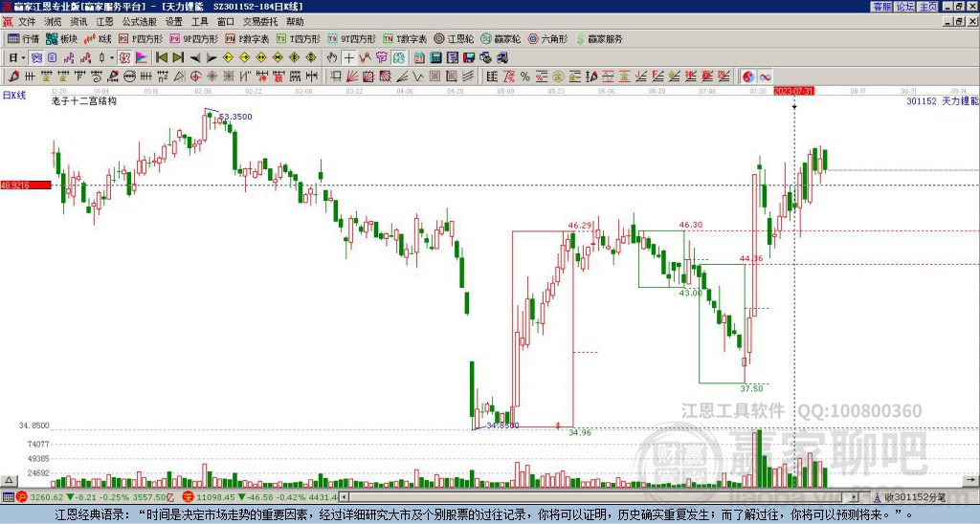Screen dimensions: 980x524
Task: Toggle the yin-yang icon
Action: 747,76
